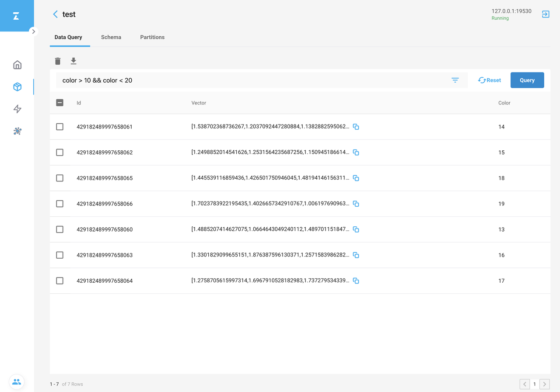Open the Partitions tab
560x392 pixels.
(152, 37)
